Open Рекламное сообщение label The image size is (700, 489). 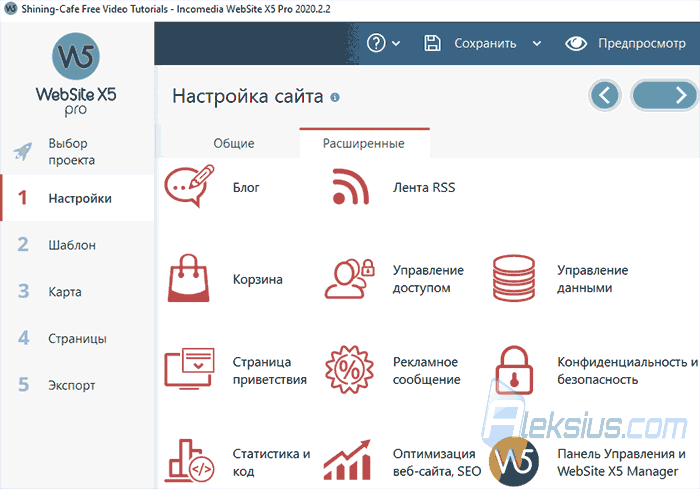426,370
